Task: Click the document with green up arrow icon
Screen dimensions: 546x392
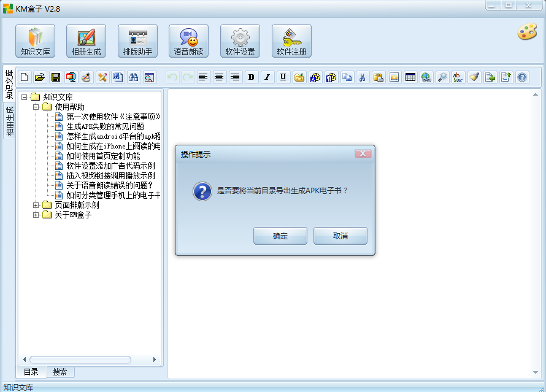Action: pyautogui.click(x=506, y=77)
